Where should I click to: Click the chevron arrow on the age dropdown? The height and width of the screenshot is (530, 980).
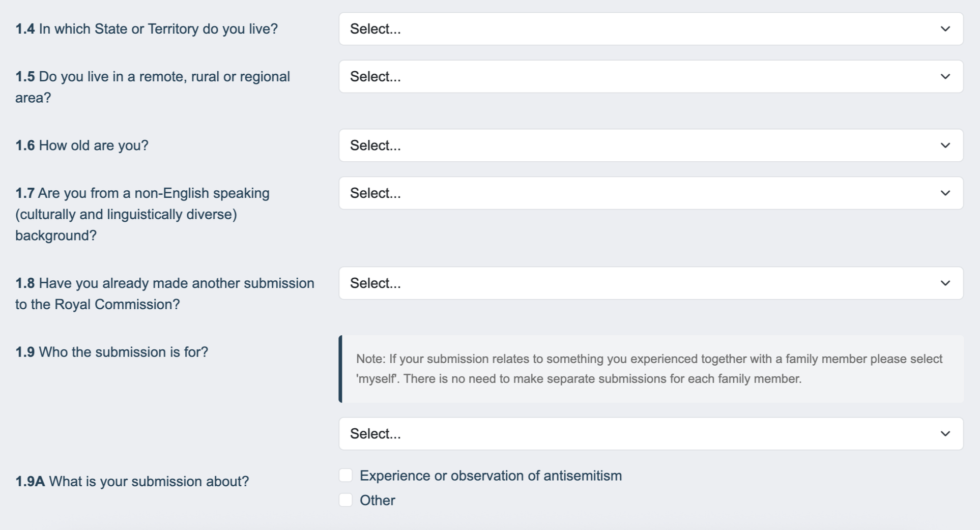coord(945,145)
